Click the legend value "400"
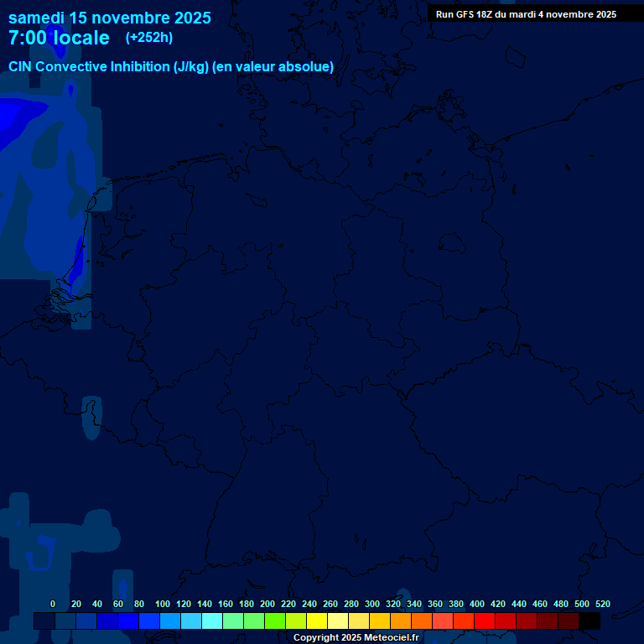Viewport: 644px width, 644px height. pyautogui.click(x=477, y=604)
